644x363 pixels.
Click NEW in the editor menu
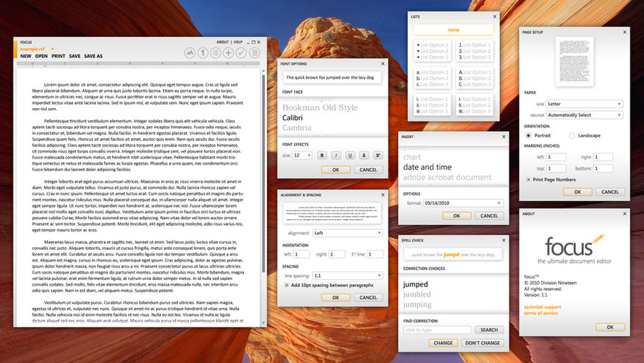coord(26,56)
